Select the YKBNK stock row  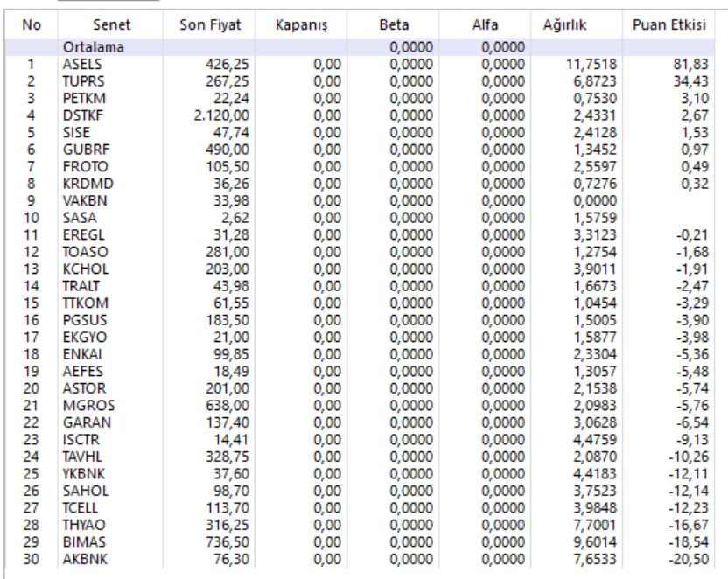[x=360, y=474]
